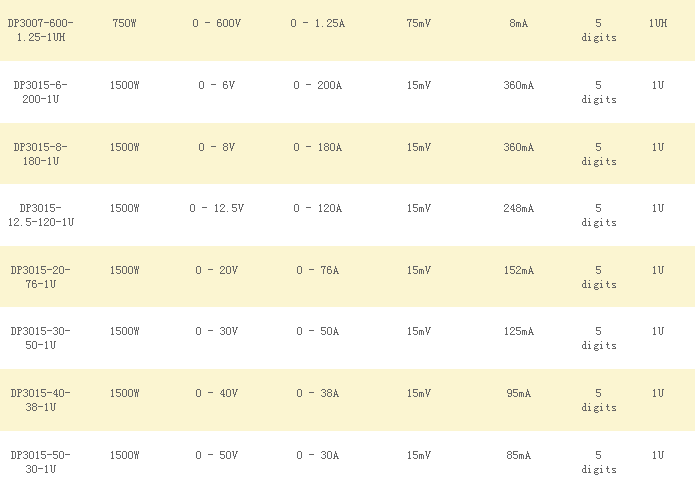Click the 248mA ripple value
Screen dimensions: 695x490
tap(518, 208)
